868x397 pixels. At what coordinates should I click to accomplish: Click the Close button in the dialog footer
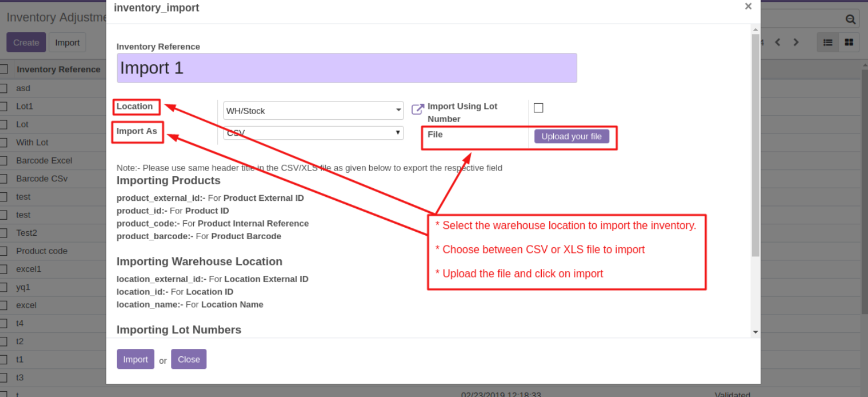pyautogui.click(x=189, y=359)
